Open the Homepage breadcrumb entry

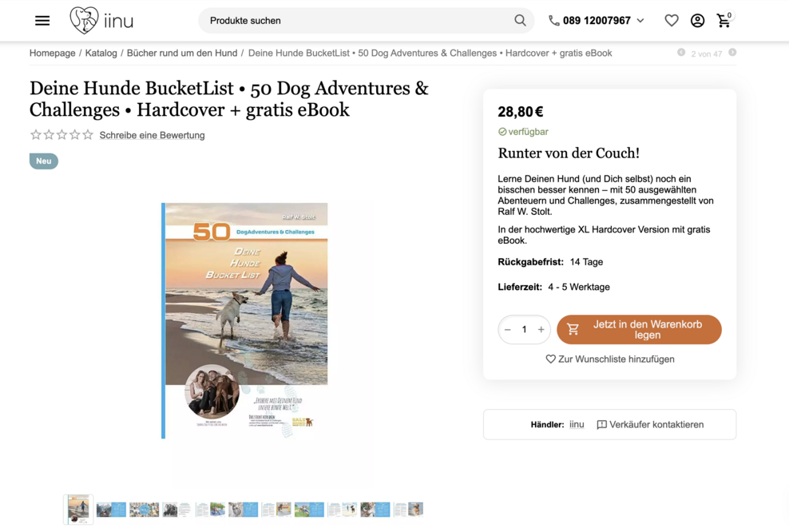click(x=51, y=53)
